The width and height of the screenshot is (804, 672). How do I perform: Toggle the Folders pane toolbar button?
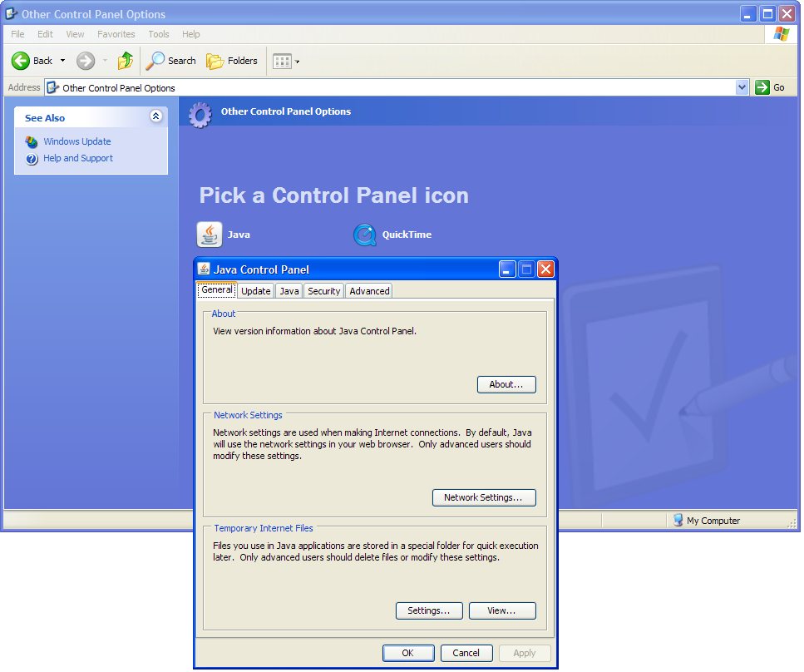tap(232, 61)
